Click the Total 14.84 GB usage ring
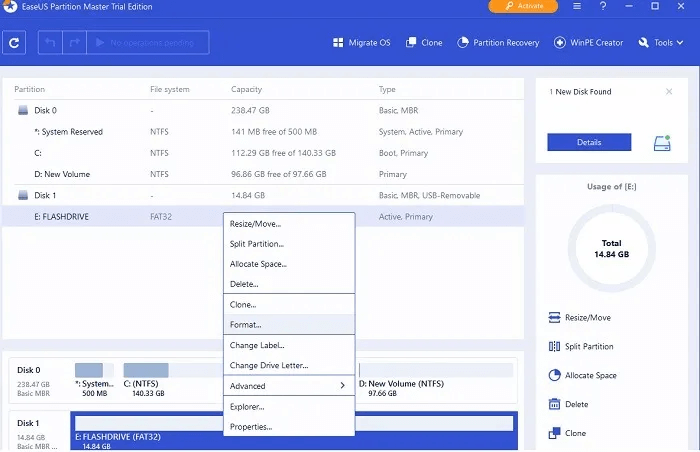Image resolution: width=700 pixels, height=452 pixels. tap(612, 248)
